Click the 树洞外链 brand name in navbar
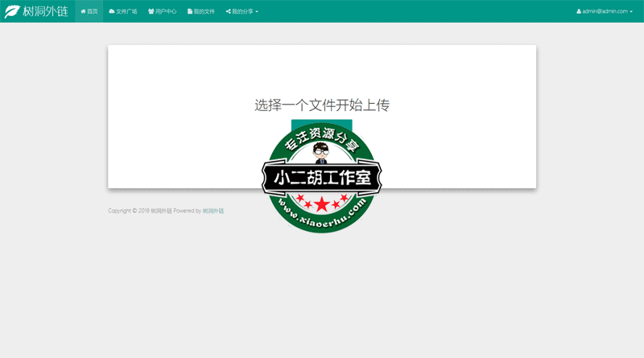Image resolution: width=644 pixels, height=358 pixels. click(46, 11)
